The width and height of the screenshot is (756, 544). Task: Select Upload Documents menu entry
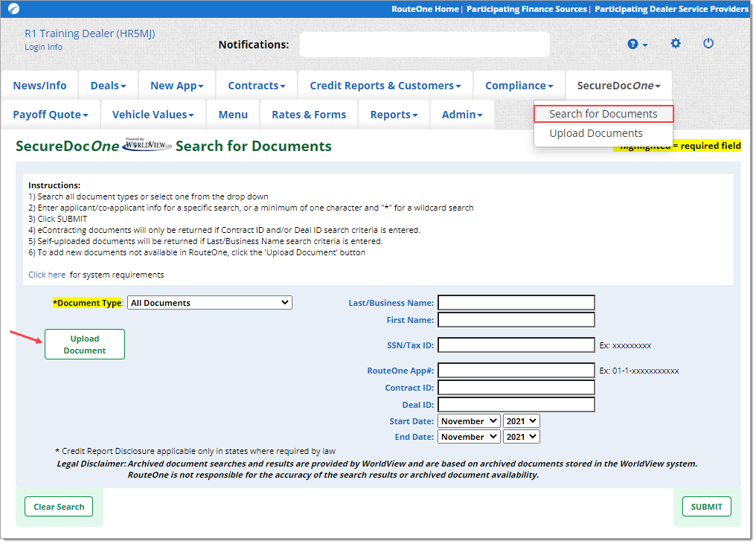(x=596, y=133)
